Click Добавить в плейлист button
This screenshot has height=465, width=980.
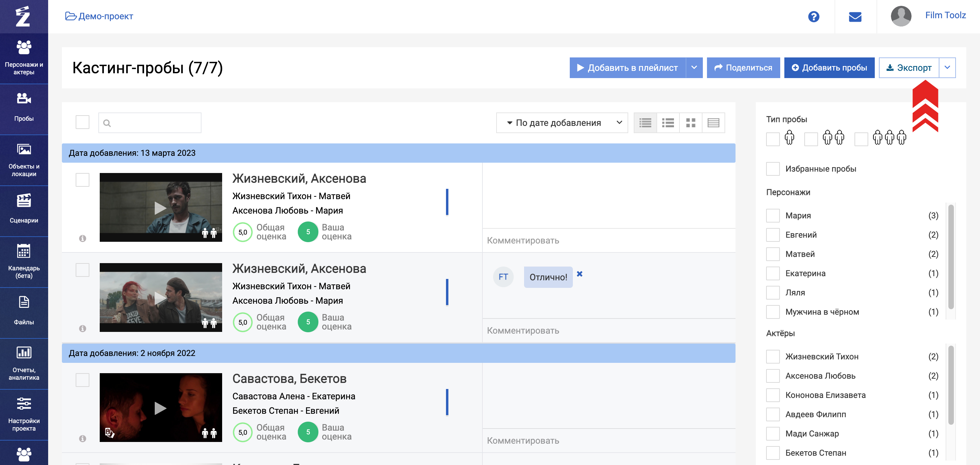628,68
